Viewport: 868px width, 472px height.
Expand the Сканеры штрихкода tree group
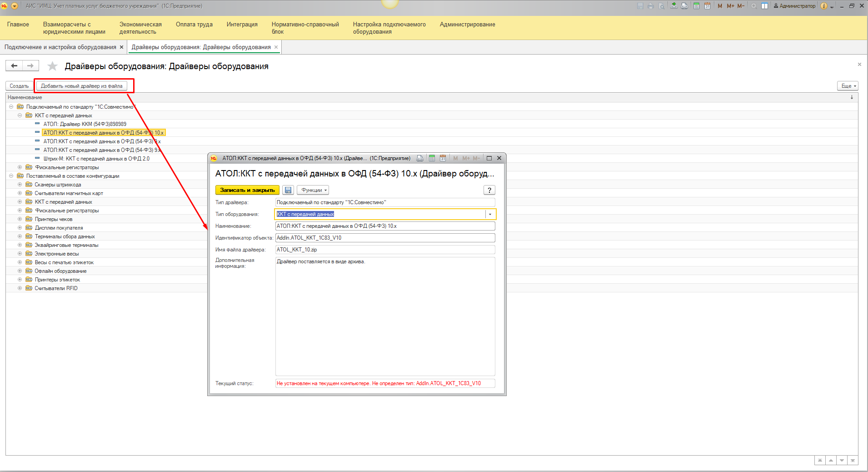20,185
